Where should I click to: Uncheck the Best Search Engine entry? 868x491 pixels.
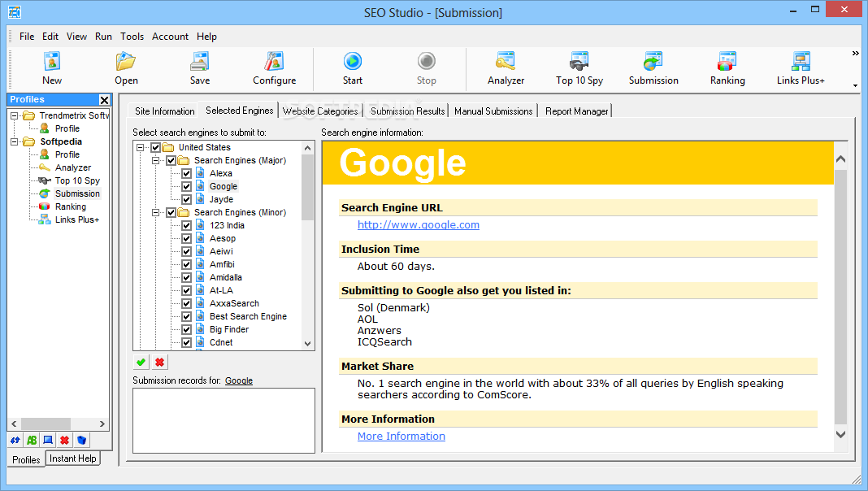[187, 317]
